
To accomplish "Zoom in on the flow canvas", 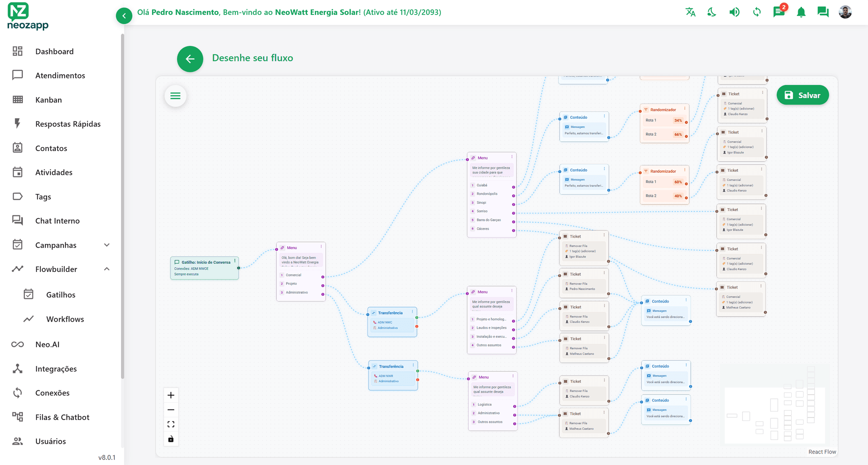I will tap(171, 395).
